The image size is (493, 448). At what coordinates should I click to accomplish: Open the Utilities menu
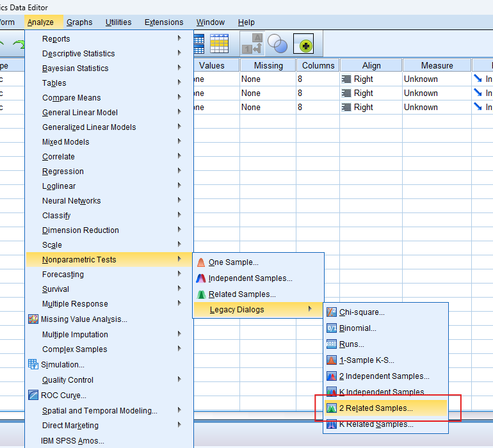pos(120,22)
